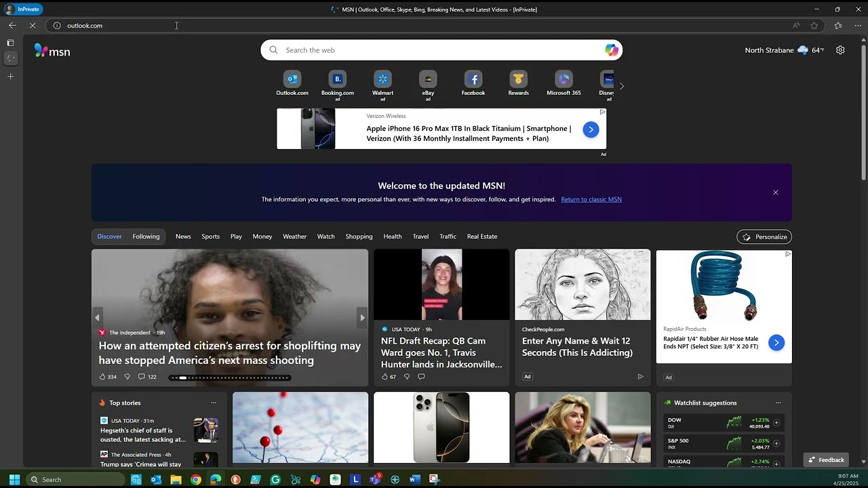Open the Read aloud icon
Image resolution: width=868 pixels, height=488 pixels.
point(796,26)
